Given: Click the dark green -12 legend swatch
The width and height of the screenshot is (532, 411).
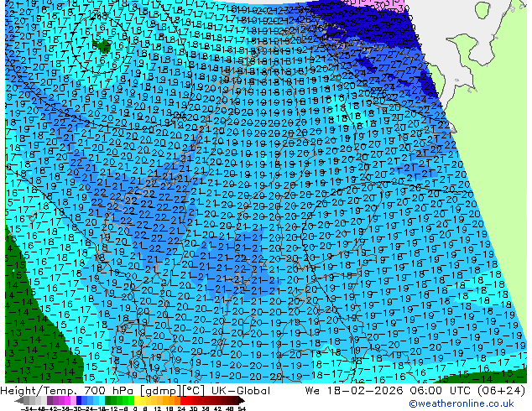Looking at the screenshot, I should click(108, 400).
